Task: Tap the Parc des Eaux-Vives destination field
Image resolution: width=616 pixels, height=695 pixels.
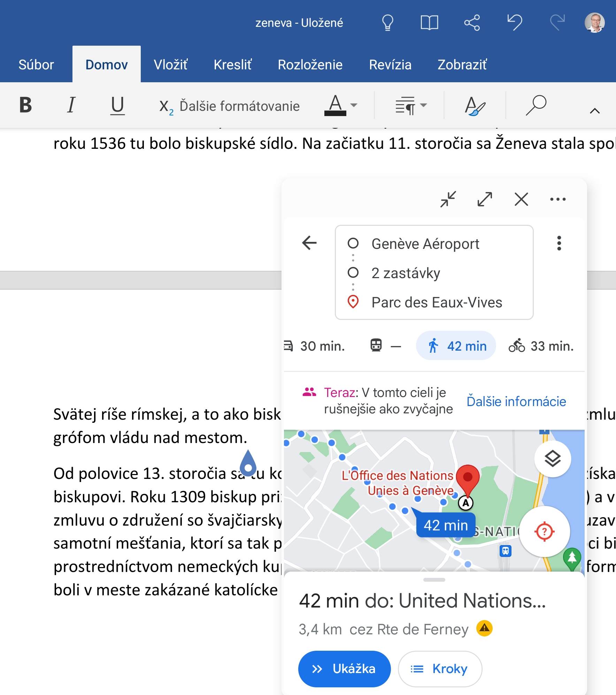Action: click(x=437, y=302)
